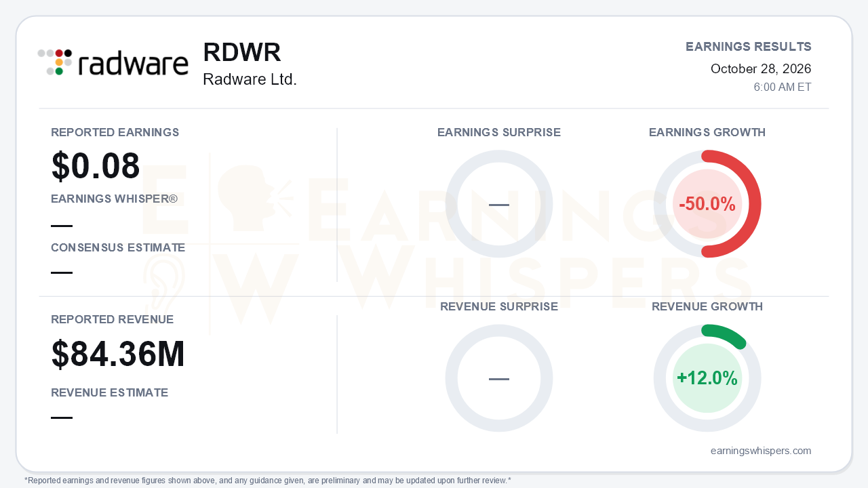868x488 pixels.
Task: Click the Earnings Surprise empty gauge
Action: (x=499, y=204)
